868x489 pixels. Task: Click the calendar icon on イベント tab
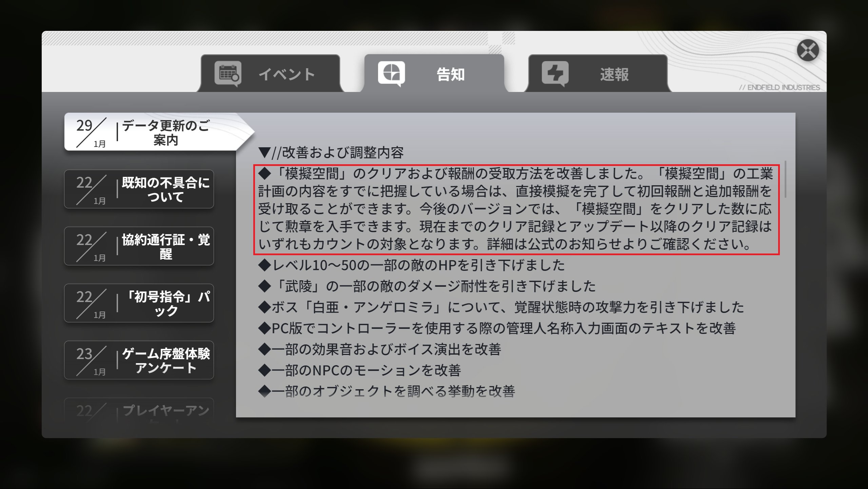tap(228, 73)
